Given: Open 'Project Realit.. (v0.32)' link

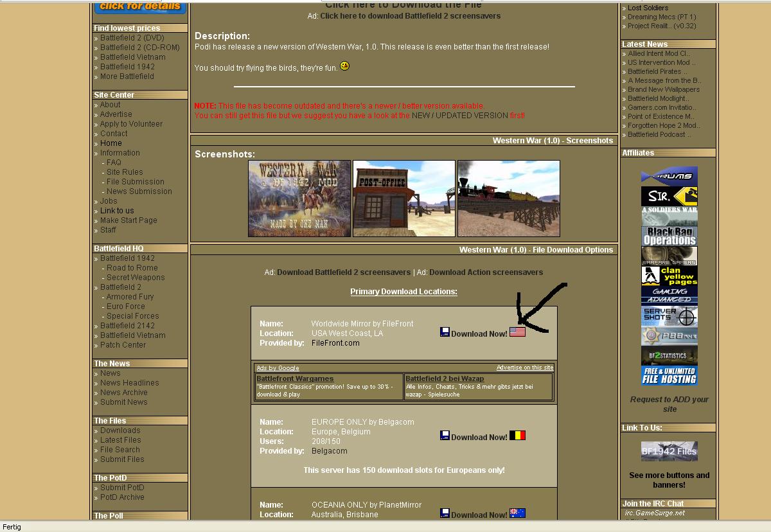Looking at the screenshot, I should [x=662, y=26].
